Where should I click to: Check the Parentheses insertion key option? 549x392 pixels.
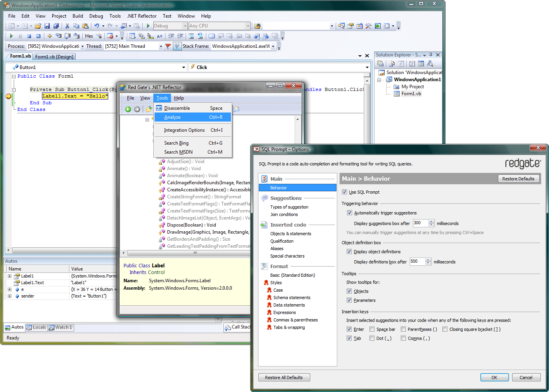point(403,329)
